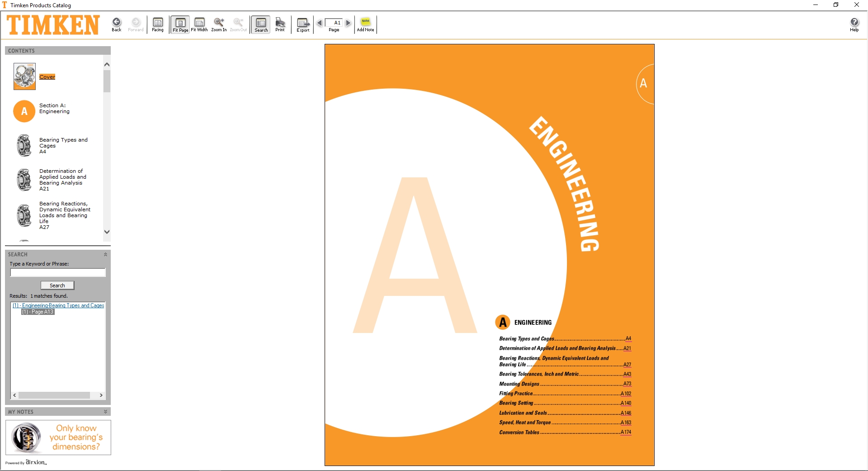
Task: Expand the My Notes panel chevron
Action: (105, 412)
